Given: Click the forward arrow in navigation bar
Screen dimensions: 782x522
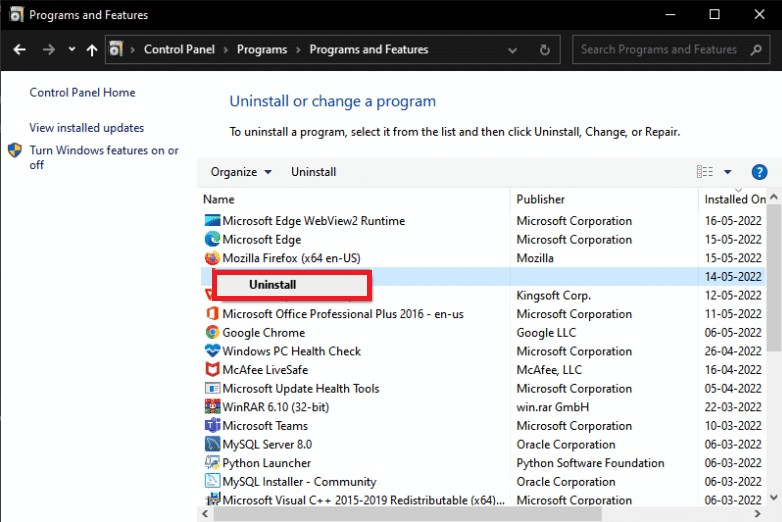Looking at the screenshot, I should [x=48, y=49].
